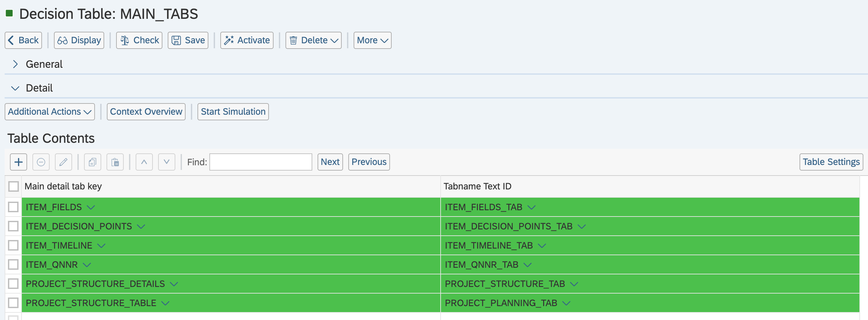This screenshot has height=320, width=868.
Task: Open the Additional Actions menu
Action: [x=50, y=111]
